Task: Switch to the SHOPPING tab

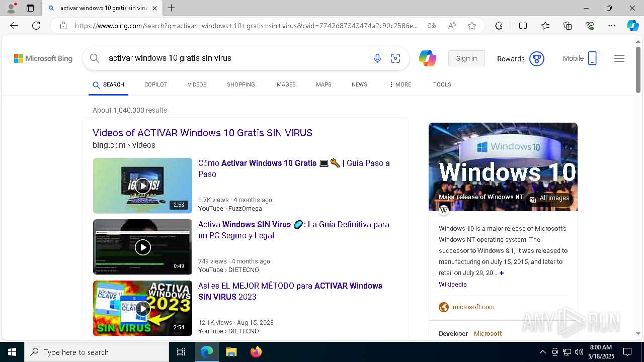Action: pos(241,84)
